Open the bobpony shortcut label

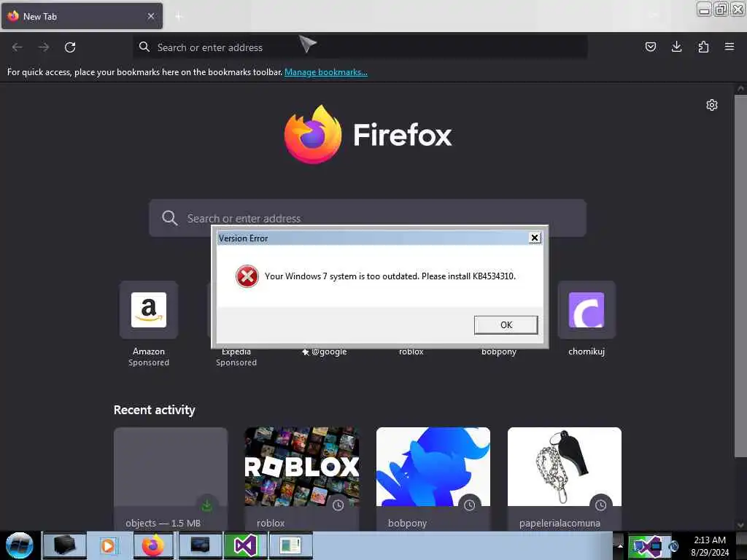pyautogui.click(x=499, y=352)
